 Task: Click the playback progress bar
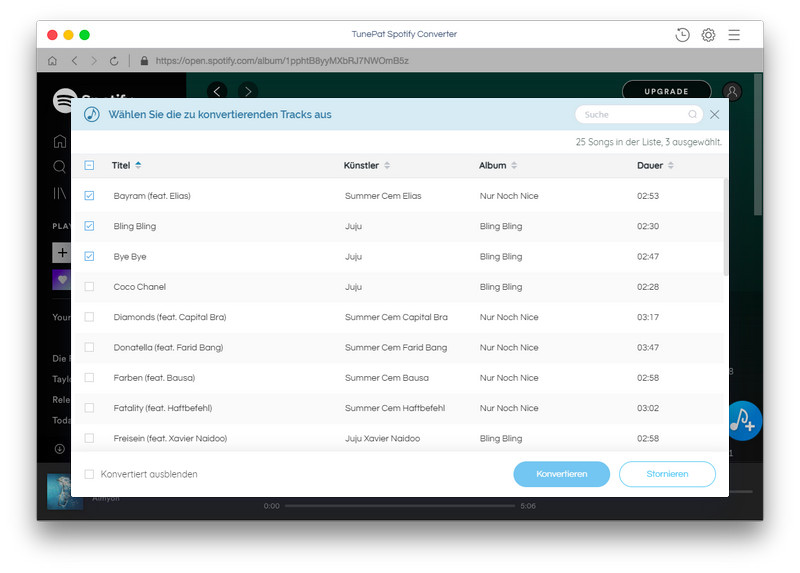click(x=399, y=506)
